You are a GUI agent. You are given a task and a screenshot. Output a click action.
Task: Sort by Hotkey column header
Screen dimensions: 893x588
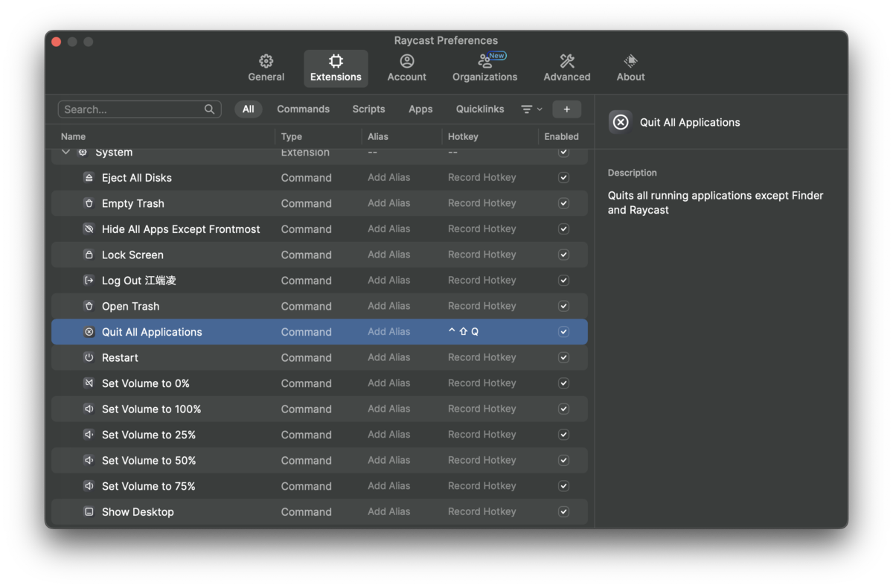pyautogui.click(x=463, y=137)
